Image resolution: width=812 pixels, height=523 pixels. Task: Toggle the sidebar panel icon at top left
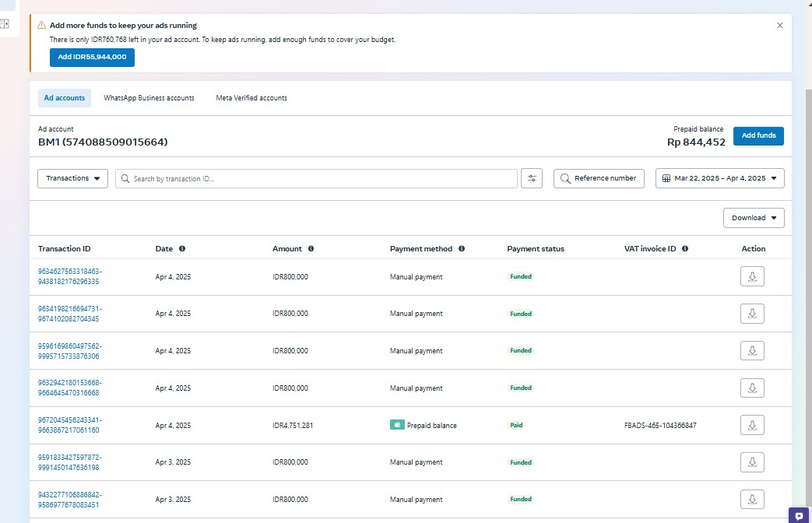[x=5, y=24]
